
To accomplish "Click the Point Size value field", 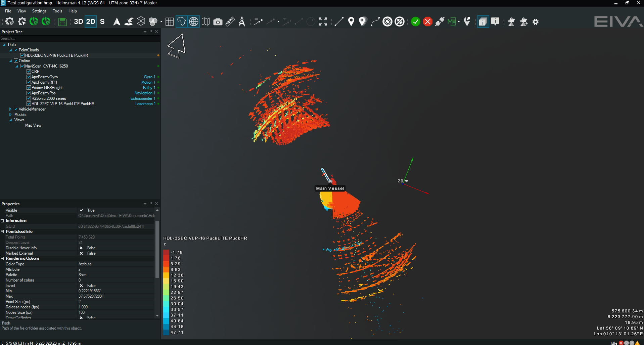I will (116, 302).
